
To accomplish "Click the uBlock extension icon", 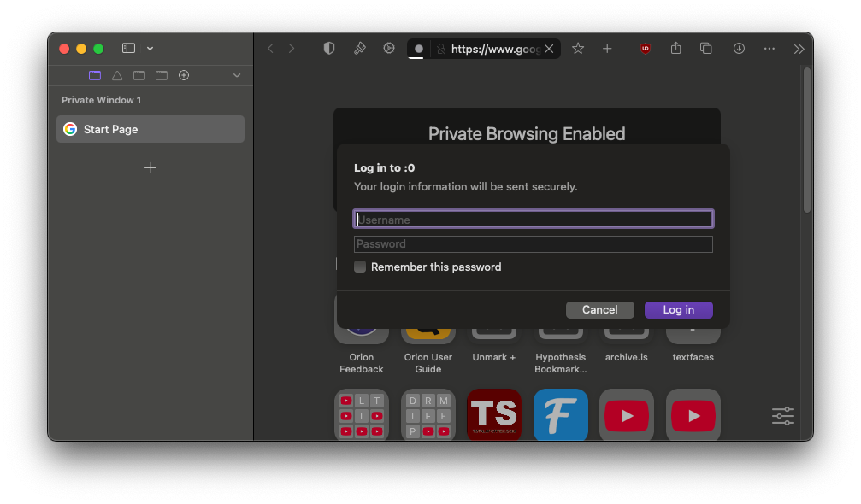I will tap(645, 49).
